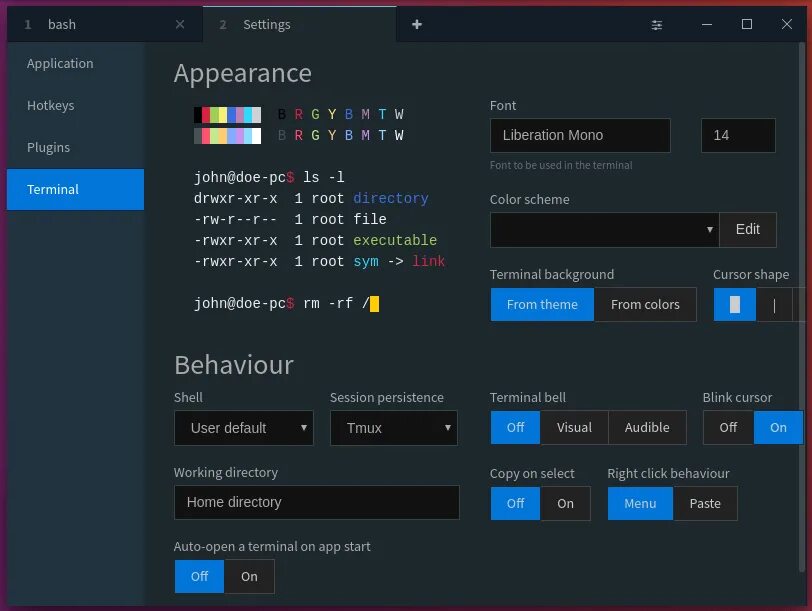Click the Behaviour heading
Viewport: 812px width, 611px height.
click(x=234, y=365)
